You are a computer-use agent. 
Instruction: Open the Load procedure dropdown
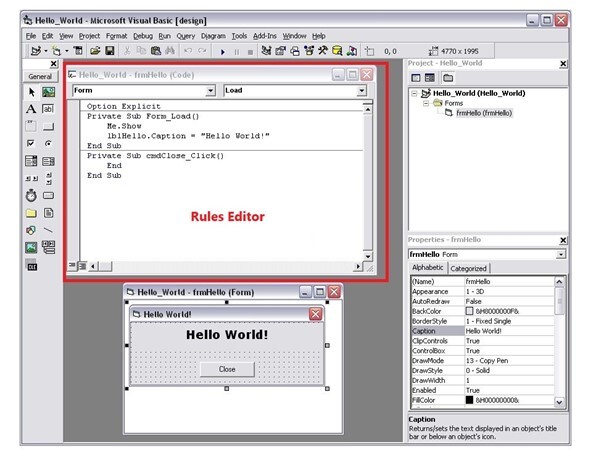point(360,90)
